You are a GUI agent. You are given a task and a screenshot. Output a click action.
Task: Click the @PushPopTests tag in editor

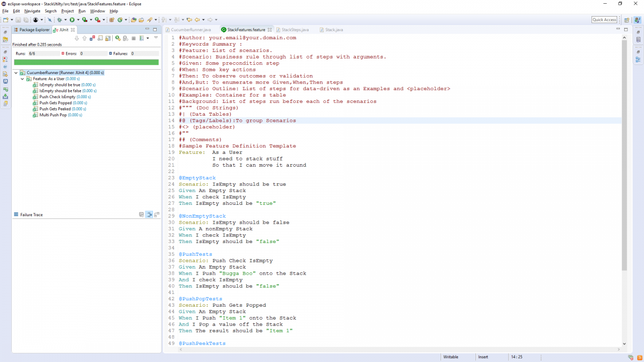tap(200, 299)
